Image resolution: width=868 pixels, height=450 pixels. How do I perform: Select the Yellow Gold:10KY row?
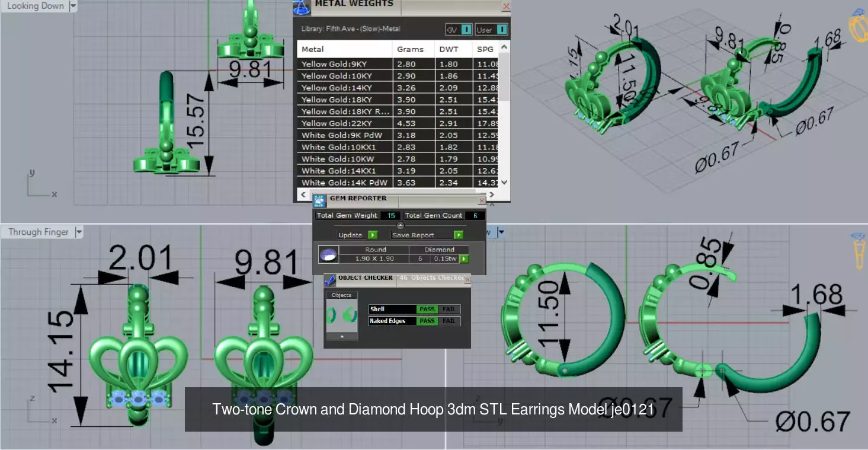tap(398, 76)
